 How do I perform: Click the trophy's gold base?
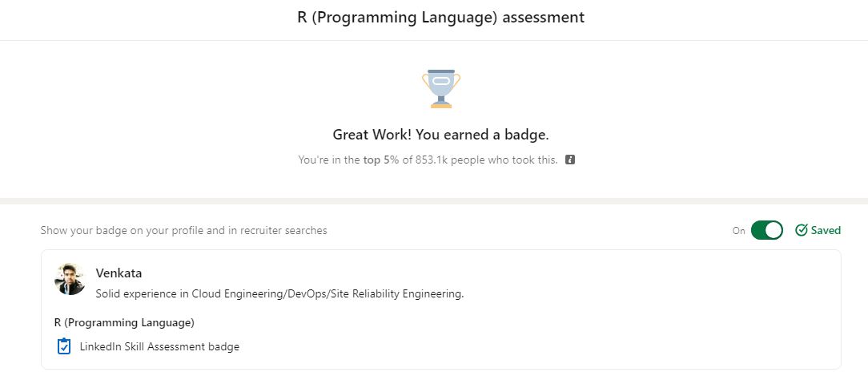[x=441, y=105]
